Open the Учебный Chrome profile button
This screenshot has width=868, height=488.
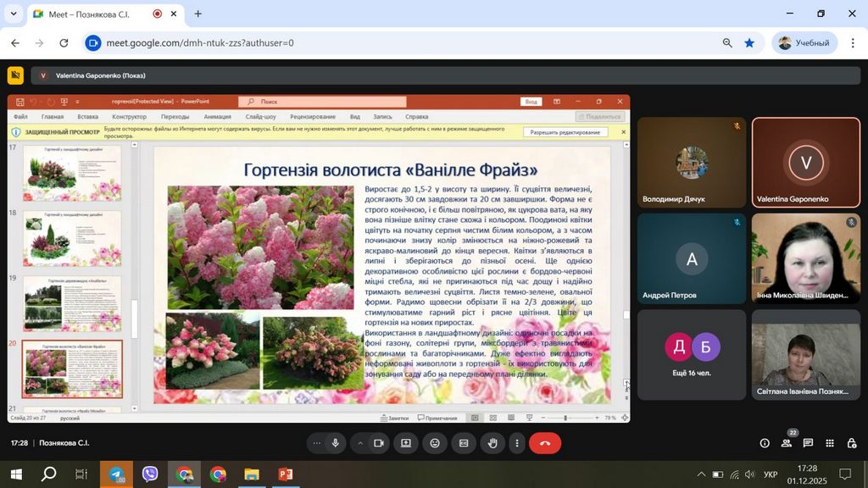[x=804, y=43]
